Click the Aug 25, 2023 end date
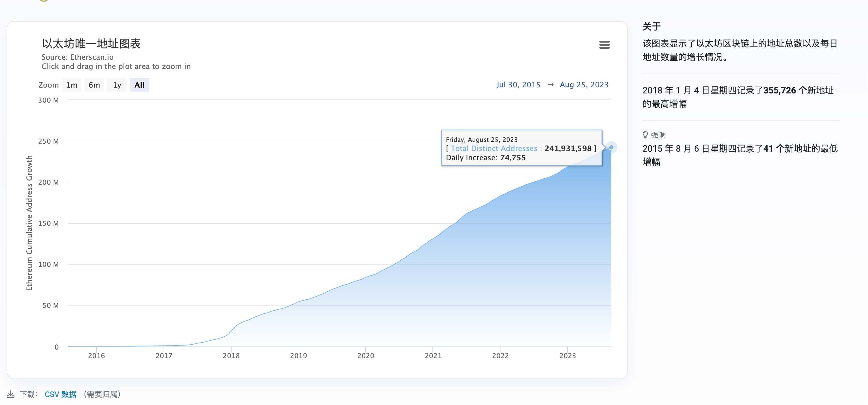 tap(584, 85)
